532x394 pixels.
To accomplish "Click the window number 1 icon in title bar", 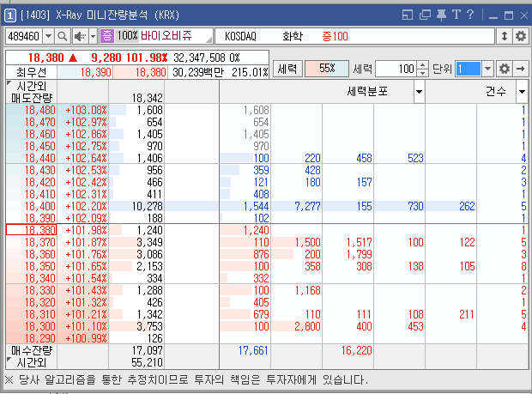I will tap(10, 15).
